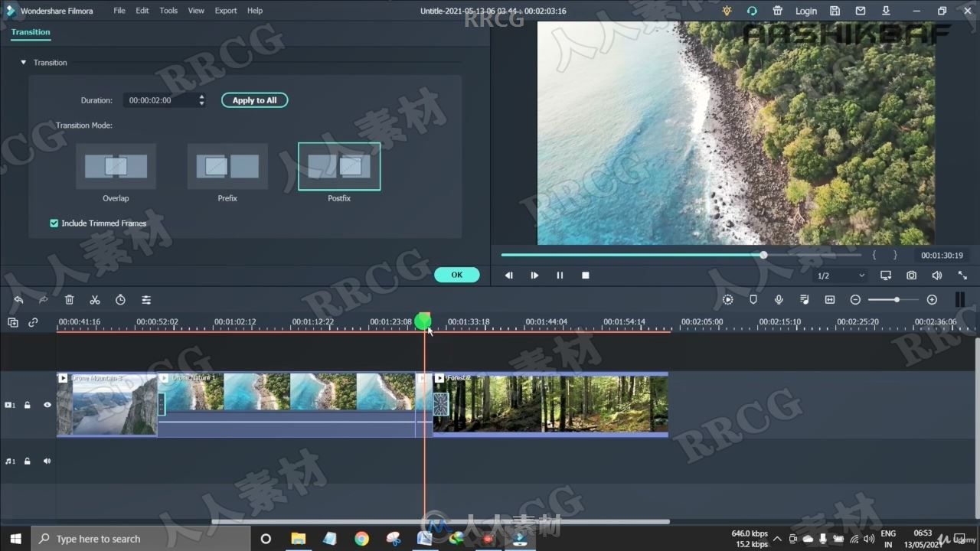Open the Edit menu
980x551 pixels.
pos(142,11)
